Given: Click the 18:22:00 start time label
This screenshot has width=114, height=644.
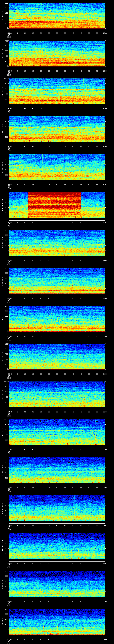Looking at the screenshot, I should (9, 336).
